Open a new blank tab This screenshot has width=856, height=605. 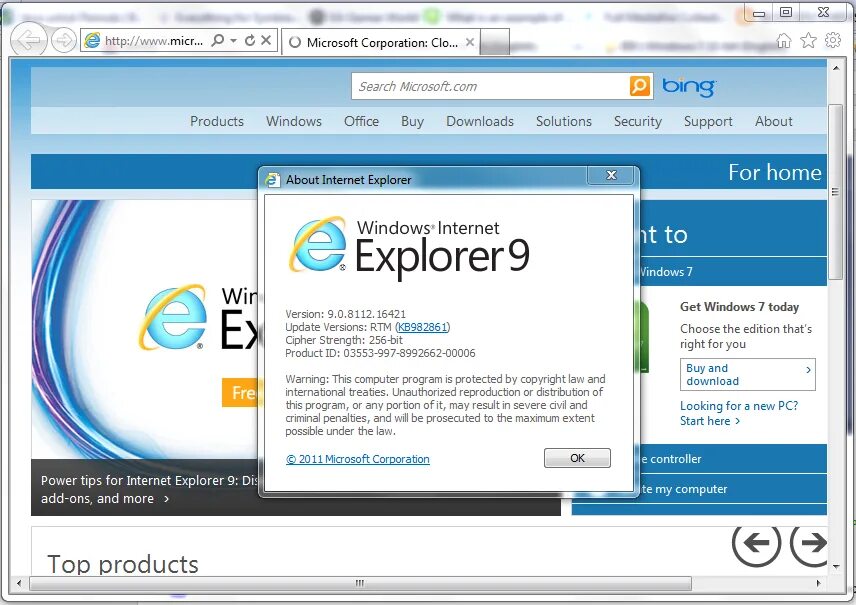495,43
